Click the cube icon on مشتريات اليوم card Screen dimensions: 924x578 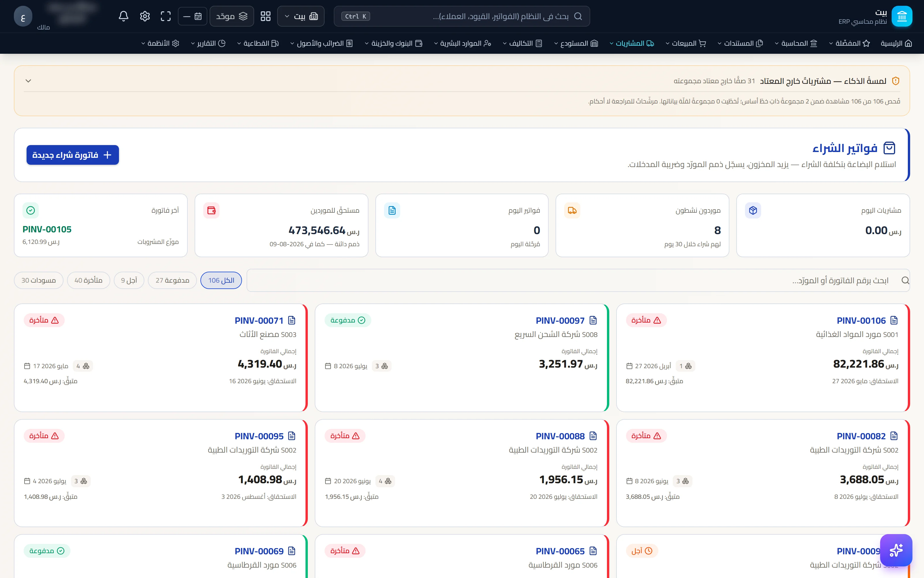point(753,210)
